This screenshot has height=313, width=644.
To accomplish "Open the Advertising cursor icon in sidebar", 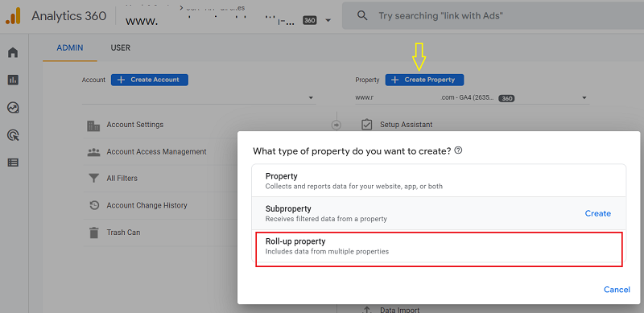I will [13, 135].
